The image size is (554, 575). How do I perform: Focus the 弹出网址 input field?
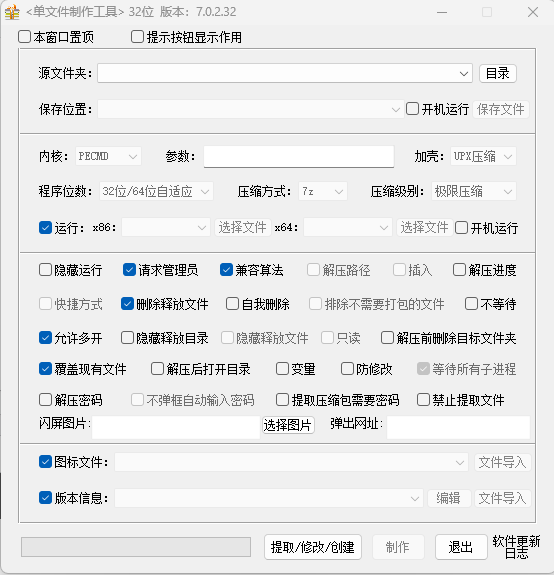pos(458,427)
